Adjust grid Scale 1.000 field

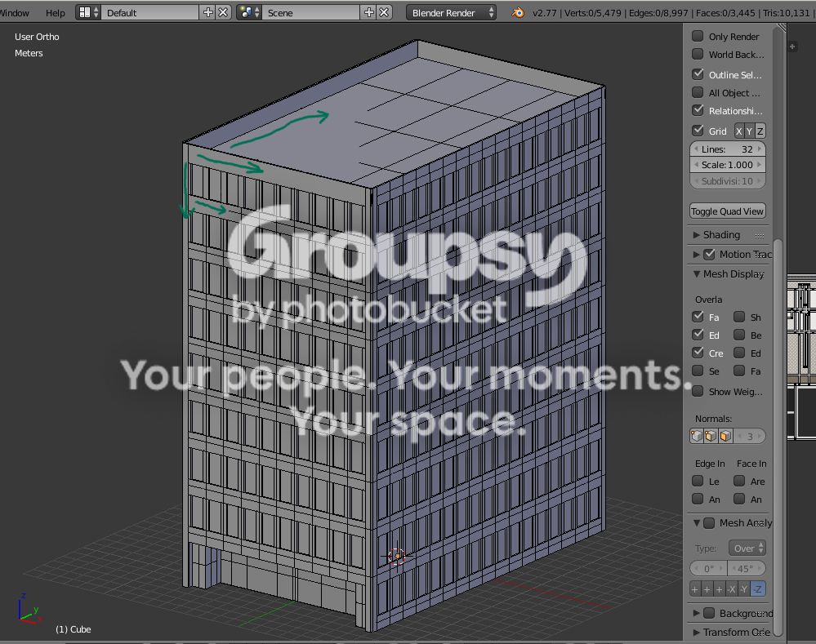(728, 165)
